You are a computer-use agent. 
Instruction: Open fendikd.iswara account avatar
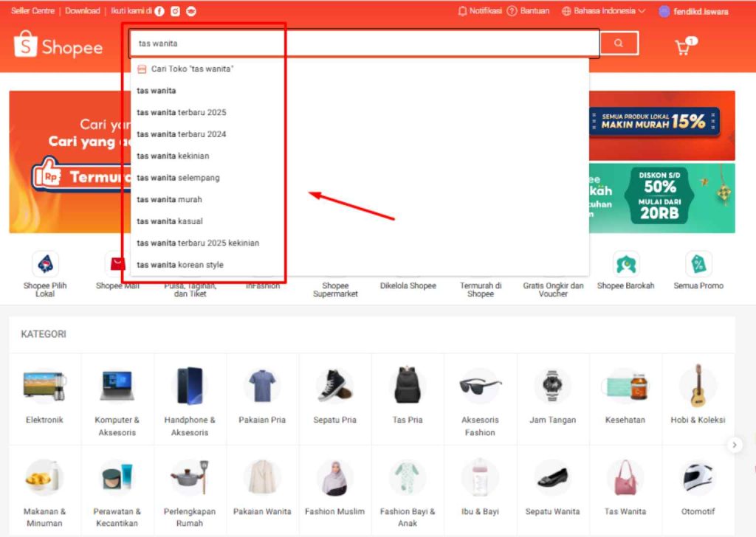pos(664,12)
